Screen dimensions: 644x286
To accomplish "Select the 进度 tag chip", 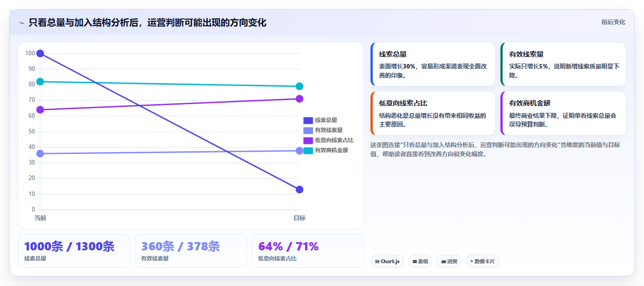I will [x=449, y=261].
